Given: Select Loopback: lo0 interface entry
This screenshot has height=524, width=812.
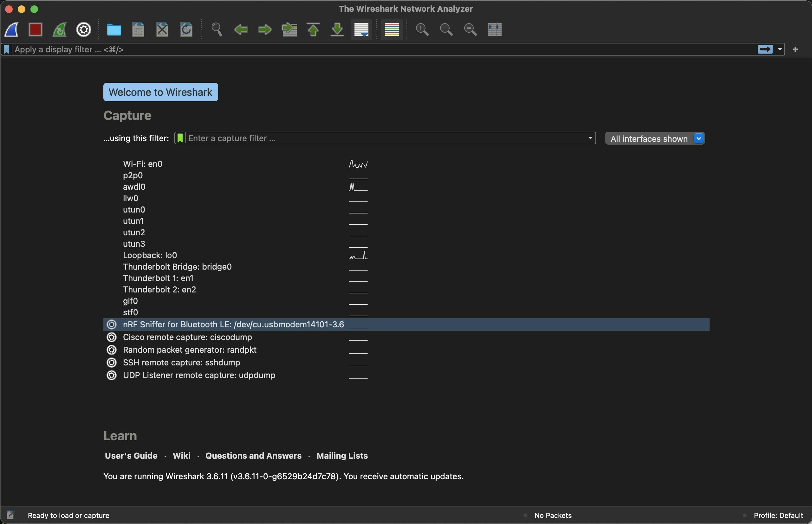Looking at the screenshot, I should [x=150, y=256].
